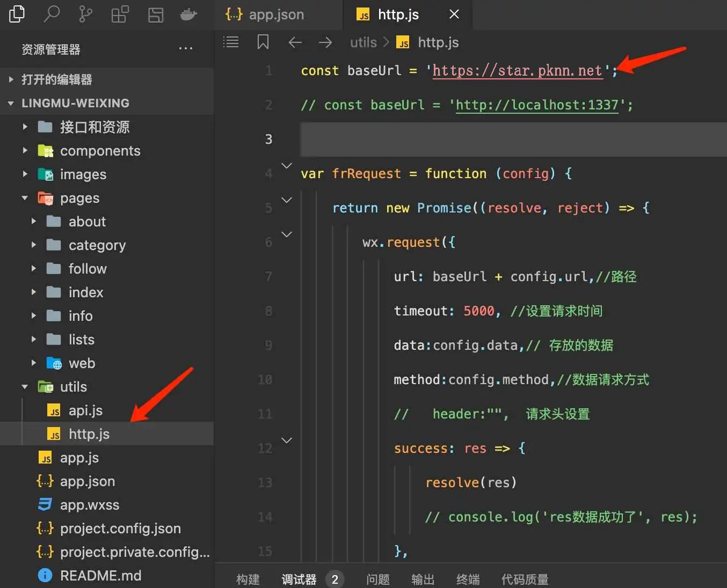
Task: Click the frRequest variable name
Action: [x=366, y=174]
